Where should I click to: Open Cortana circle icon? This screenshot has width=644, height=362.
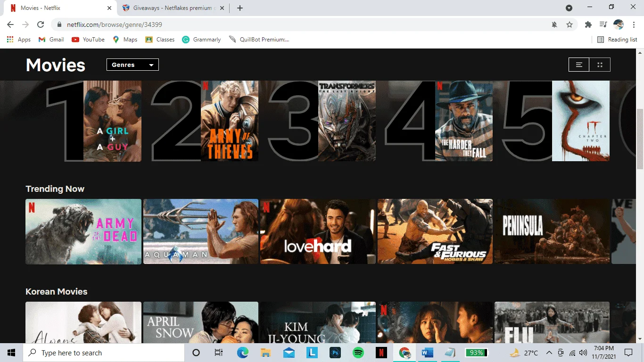(196, 353)
